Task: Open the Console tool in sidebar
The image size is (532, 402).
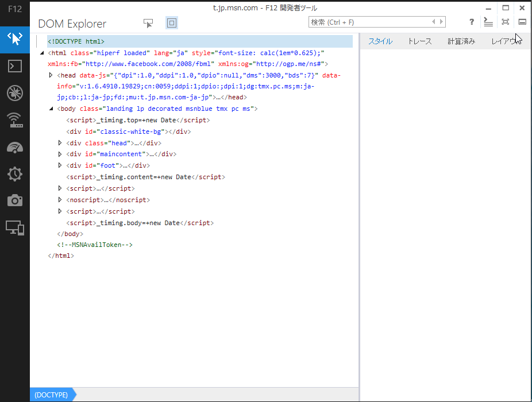Action: pyautogui.click(x=14, y=65)
